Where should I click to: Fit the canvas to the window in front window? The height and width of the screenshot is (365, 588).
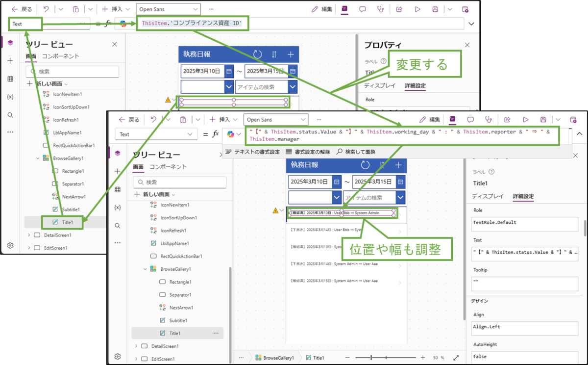(x=456, y=358)
